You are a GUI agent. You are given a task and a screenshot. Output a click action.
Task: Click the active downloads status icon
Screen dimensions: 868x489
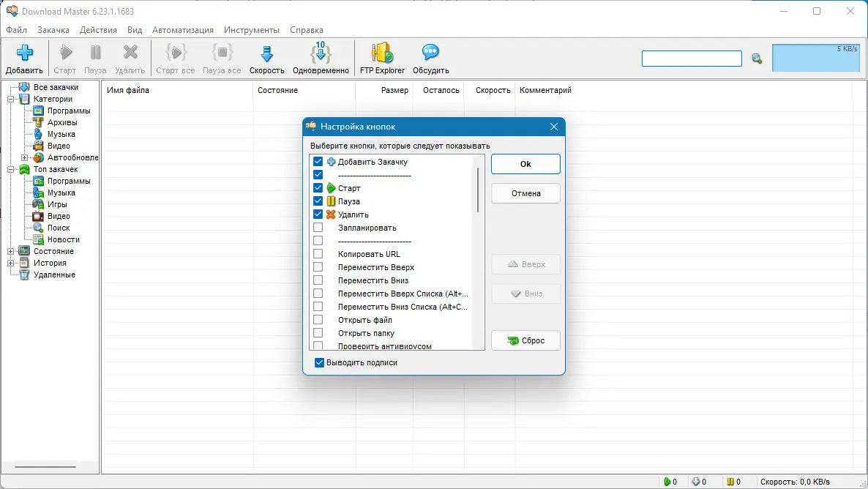667,482
